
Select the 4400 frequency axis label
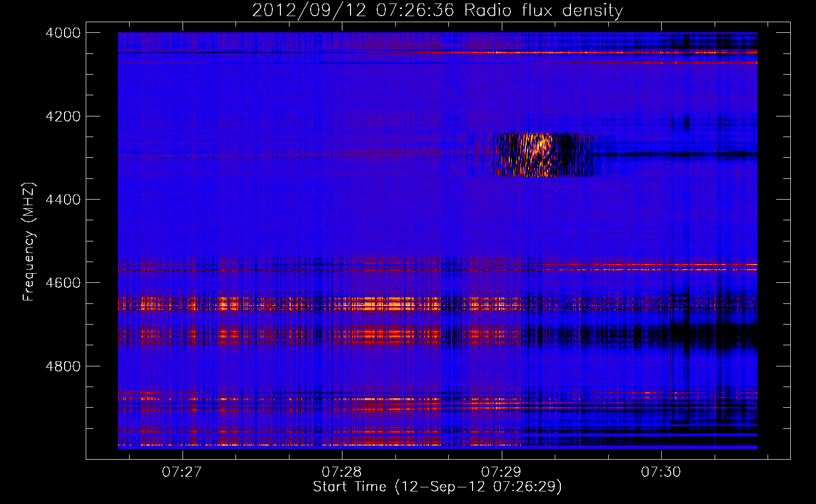click(63, 200)
